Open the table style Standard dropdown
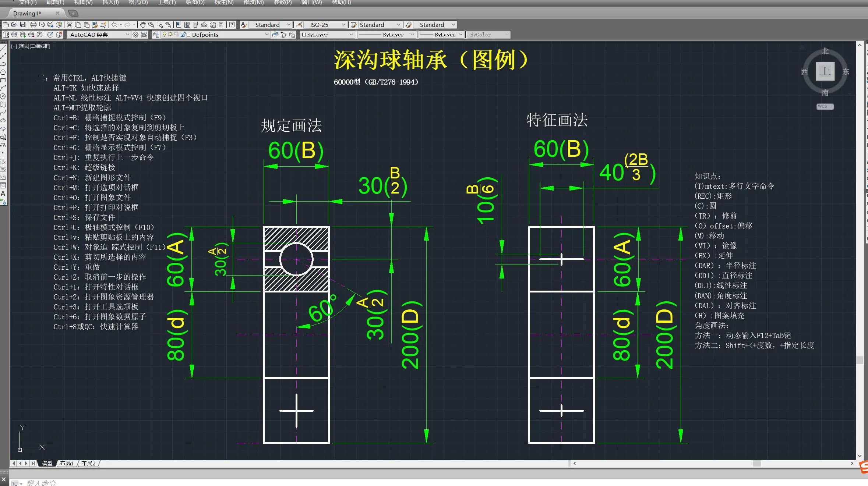Image resolution: width=868 pixels, height=486 pixels. 398,25
